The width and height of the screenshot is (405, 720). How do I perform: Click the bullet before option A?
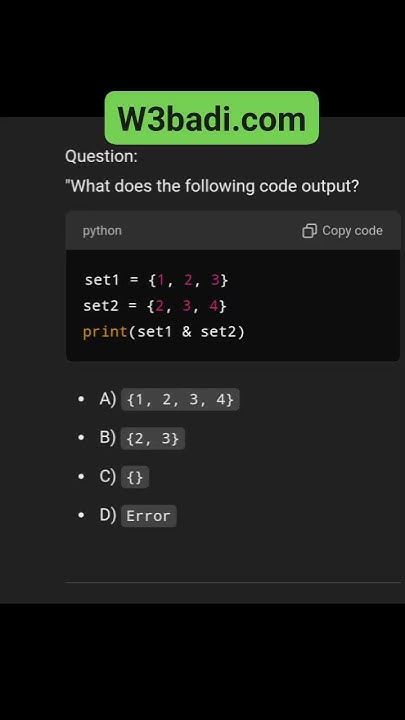[x=81, y=399]
